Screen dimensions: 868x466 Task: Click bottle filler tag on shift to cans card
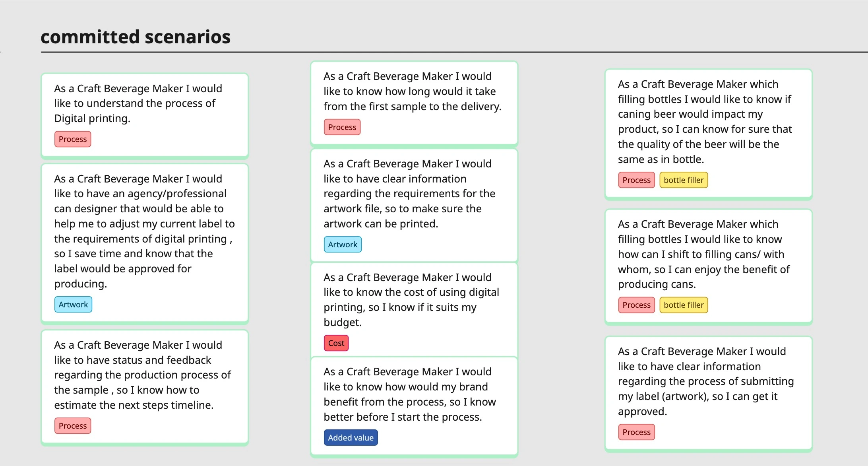(x=684, y=305)
